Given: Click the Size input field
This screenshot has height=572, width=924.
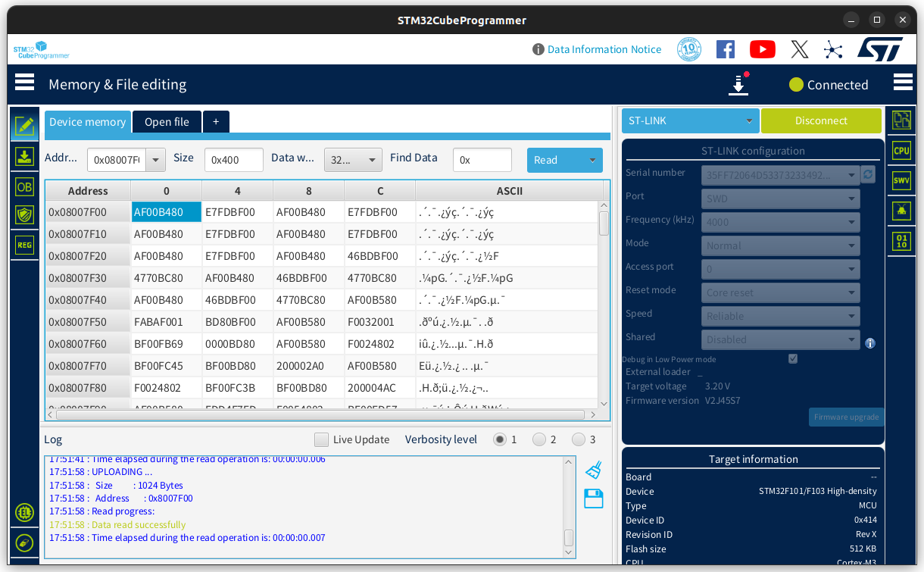Looking at the screenshot, I should pyautogui.click(x=234, y=160).
